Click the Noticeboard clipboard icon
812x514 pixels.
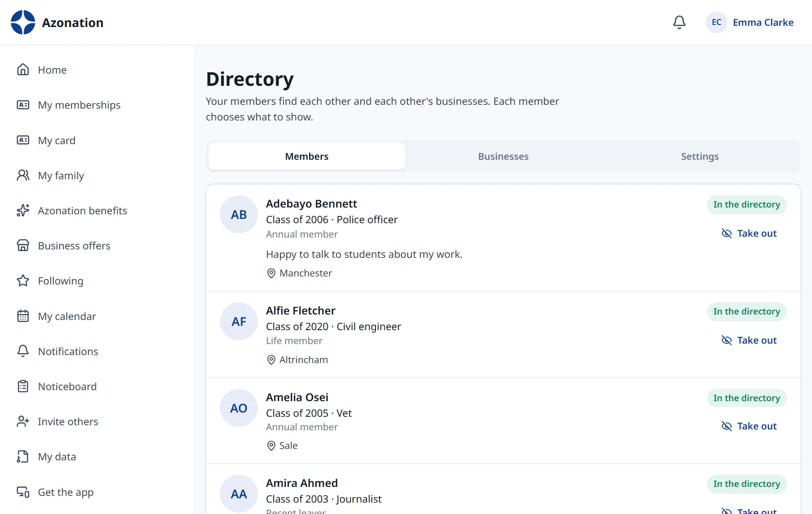(x=23, y=386)
